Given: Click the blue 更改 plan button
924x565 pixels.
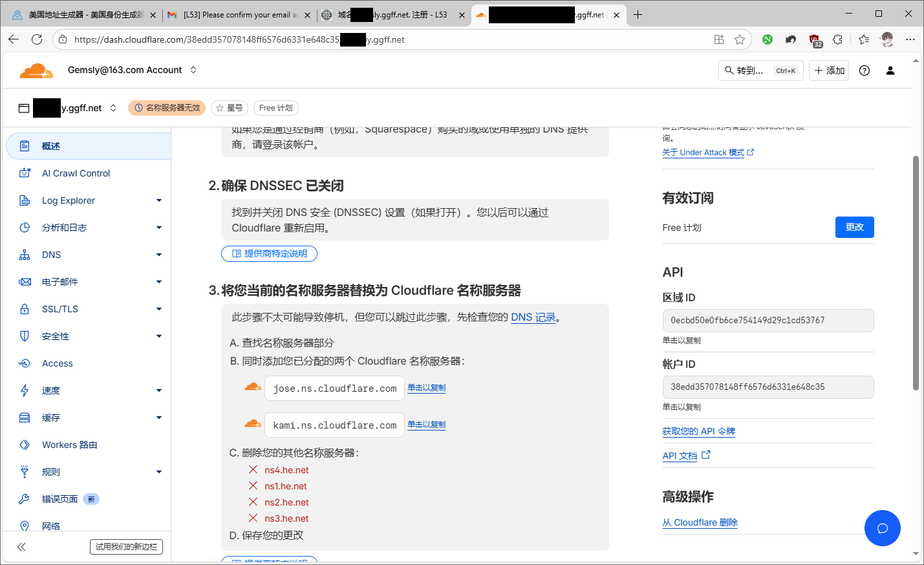Looking at the screenshot, I should (x=854, y=228).
